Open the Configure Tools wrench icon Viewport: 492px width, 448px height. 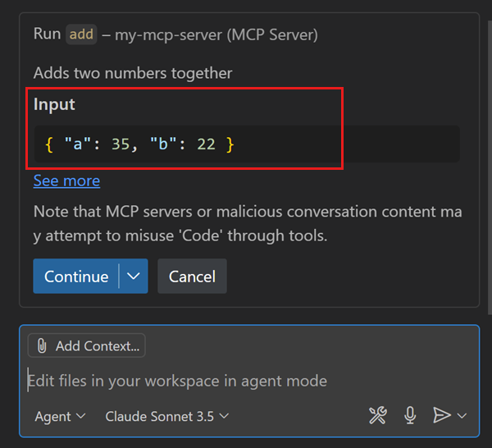tap(377, 416)
